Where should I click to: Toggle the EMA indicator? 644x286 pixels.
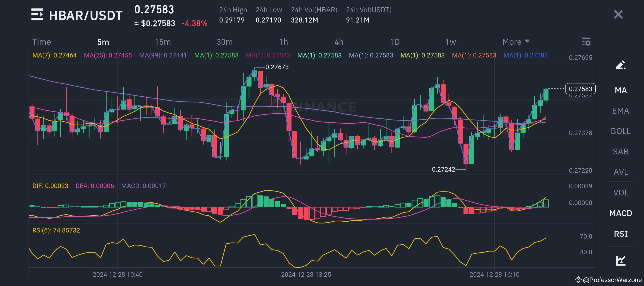pos(620,111)
